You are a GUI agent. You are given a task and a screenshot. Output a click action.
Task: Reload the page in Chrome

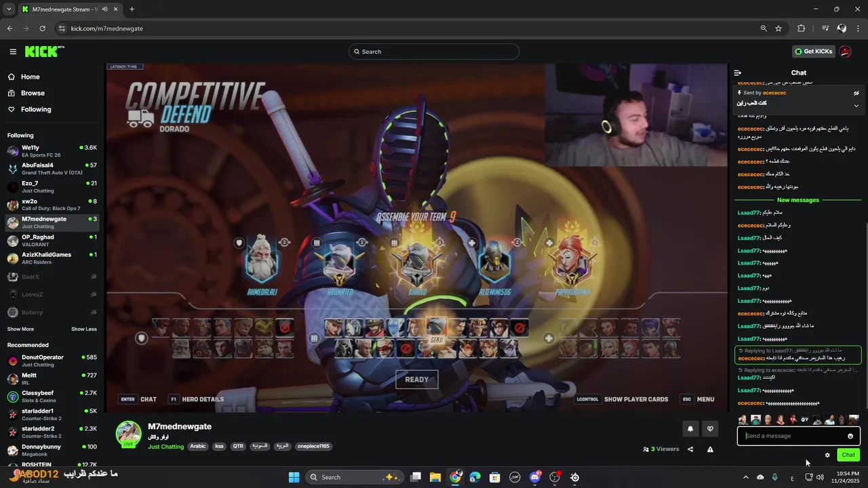tap(42, 28)
